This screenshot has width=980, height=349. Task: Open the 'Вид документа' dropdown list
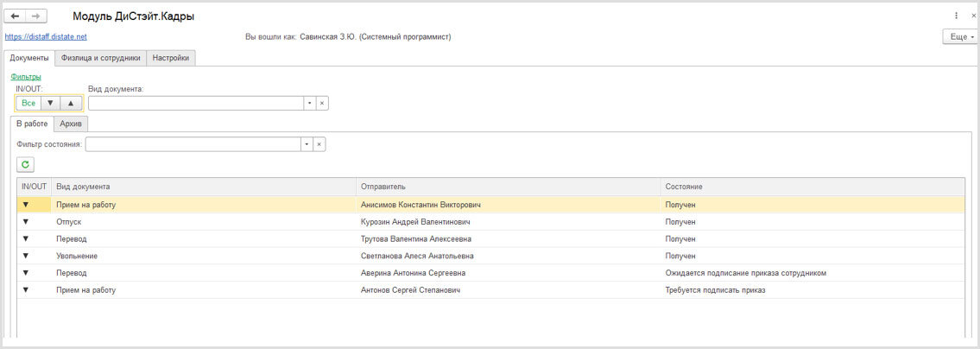(310, 103)
